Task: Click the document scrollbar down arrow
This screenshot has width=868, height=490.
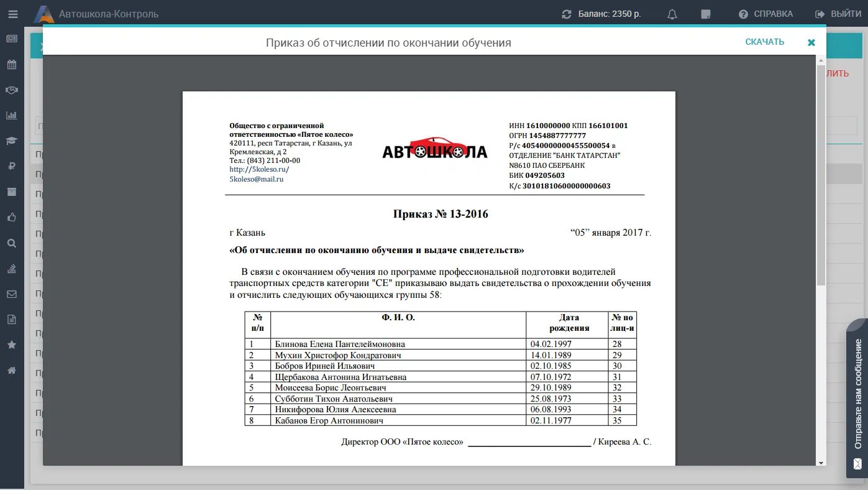Action: pos(821,462)
